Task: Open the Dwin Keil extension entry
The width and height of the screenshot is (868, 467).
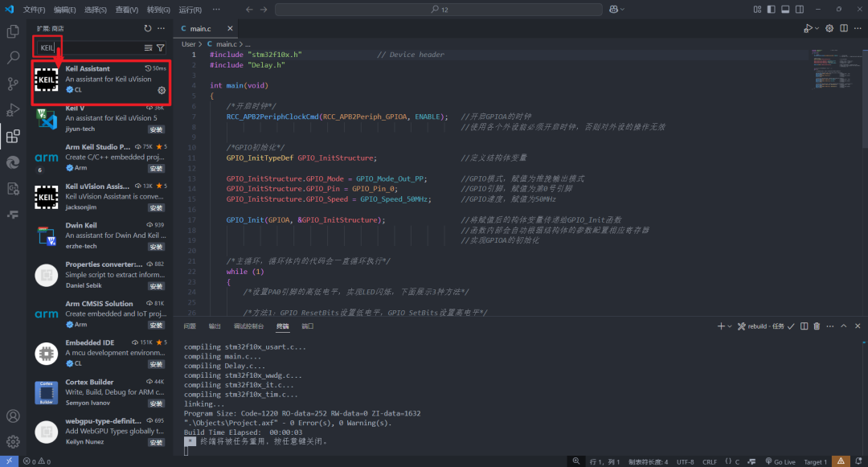Action: [100, 236]
